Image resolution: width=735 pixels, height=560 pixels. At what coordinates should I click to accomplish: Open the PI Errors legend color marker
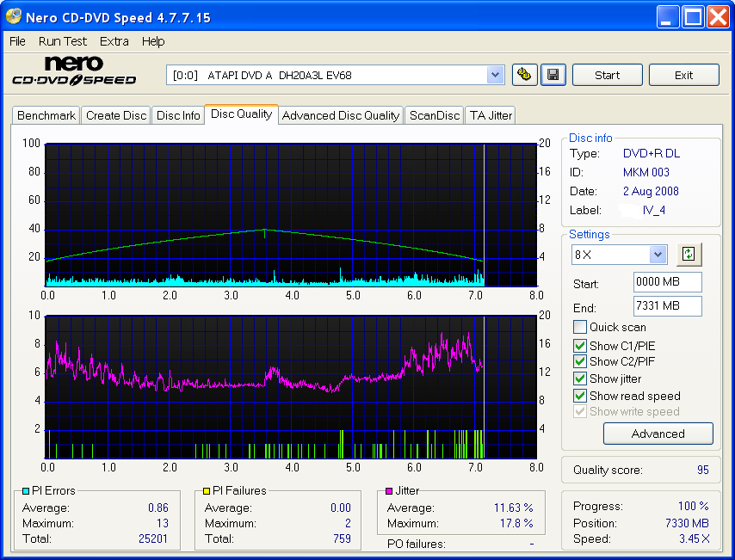click(x=26, y=490)
